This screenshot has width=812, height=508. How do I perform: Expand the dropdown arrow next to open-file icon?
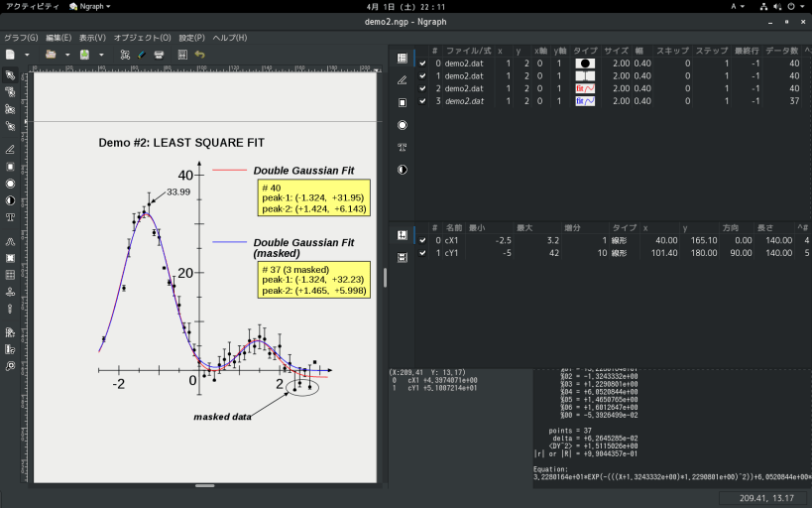66,55
